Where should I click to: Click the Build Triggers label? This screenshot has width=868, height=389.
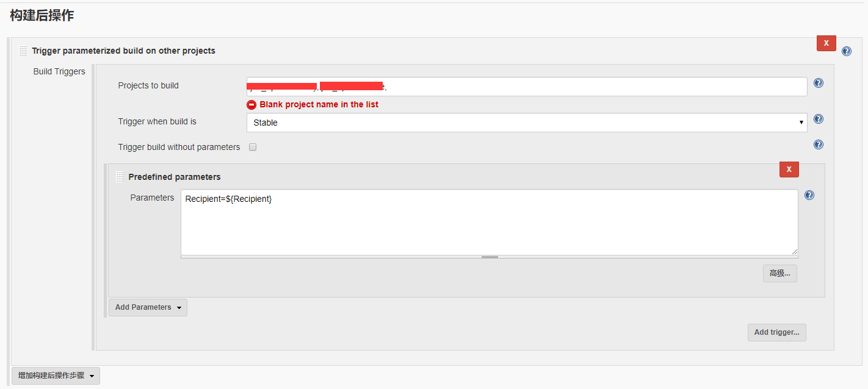tap(59, 71)
